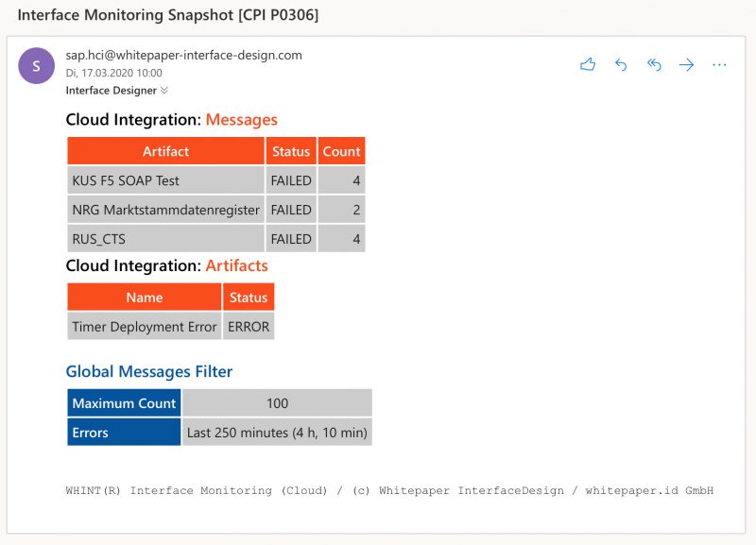Click the reply arrow icon
The width and height of the screenshot is (756, 545).
pyautogui.click(x=621, y=64)
